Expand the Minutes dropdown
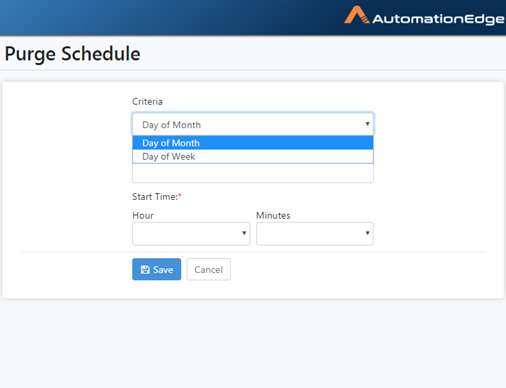Image resolution: width=506 pixels, height=388 pixels. click(x=315, y=234)
